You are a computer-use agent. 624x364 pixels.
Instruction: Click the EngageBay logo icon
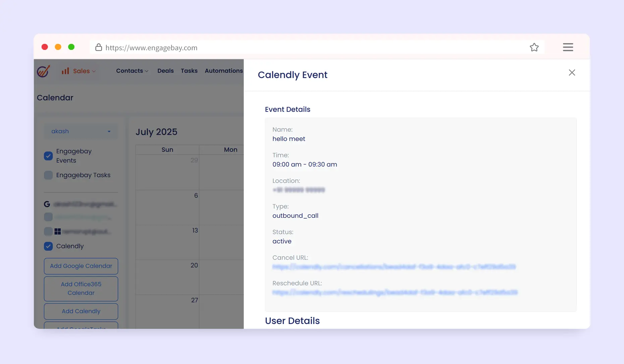click(44, 71)
